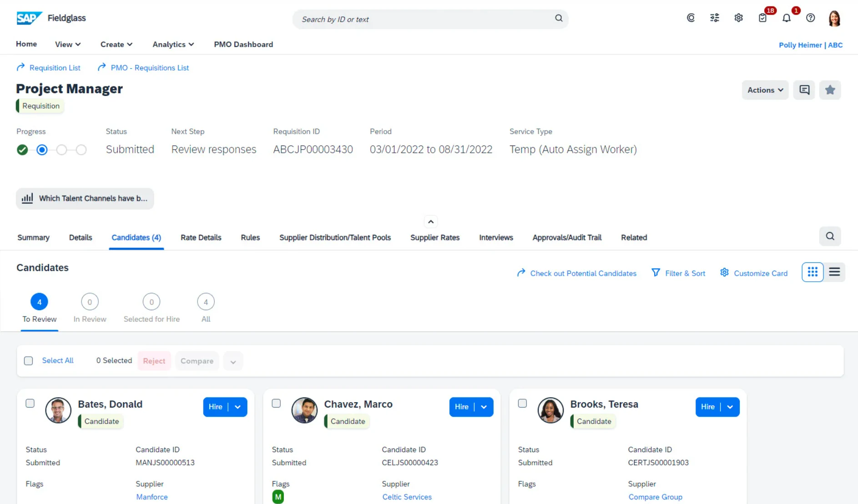Image resolution: width=858 pixels, height=504 pixels.
Task: Open the admin gear icon in header
Action: coord(738,18)
